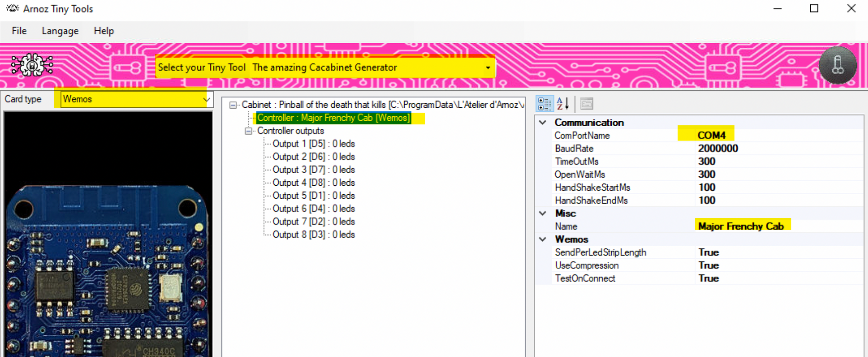Open the Property Pages icon

tap(586, 104)
